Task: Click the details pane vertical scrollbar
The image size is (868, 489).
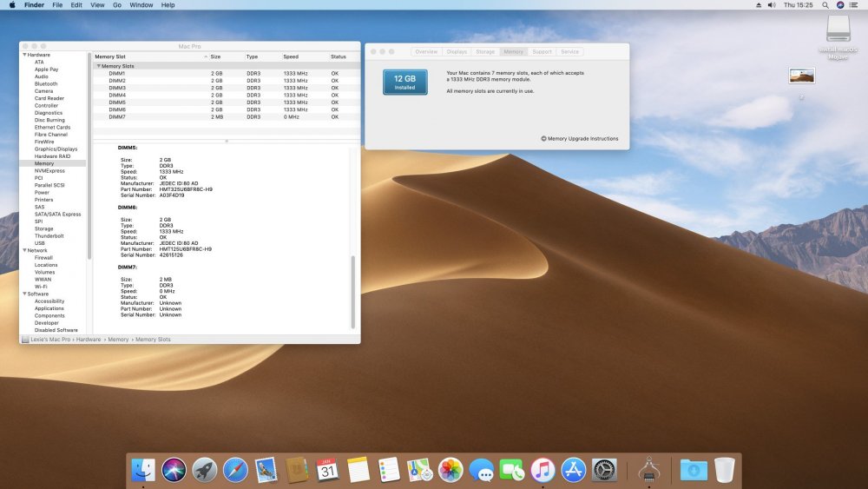Action: click(353, 292)
